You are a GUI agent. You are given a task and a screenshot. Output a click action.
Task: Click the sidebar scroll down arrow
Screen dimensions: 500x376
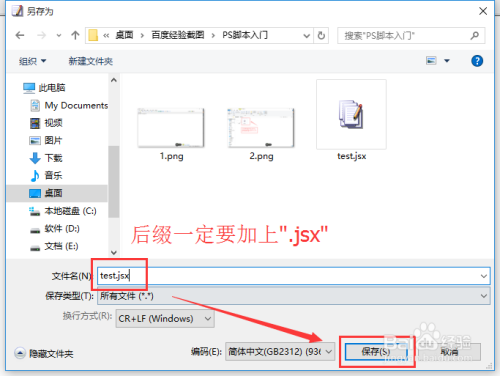[114, 252]
